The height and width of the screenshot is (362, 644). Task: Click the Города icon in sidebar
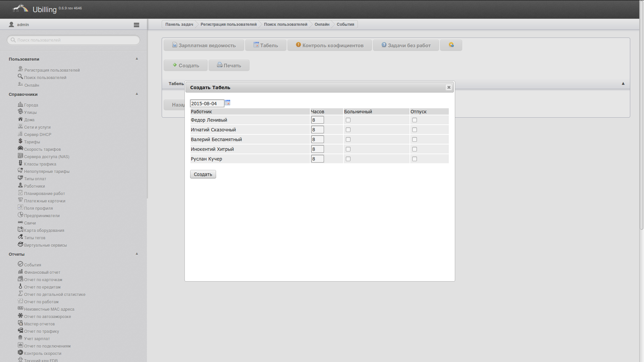(x=20, y=105)
